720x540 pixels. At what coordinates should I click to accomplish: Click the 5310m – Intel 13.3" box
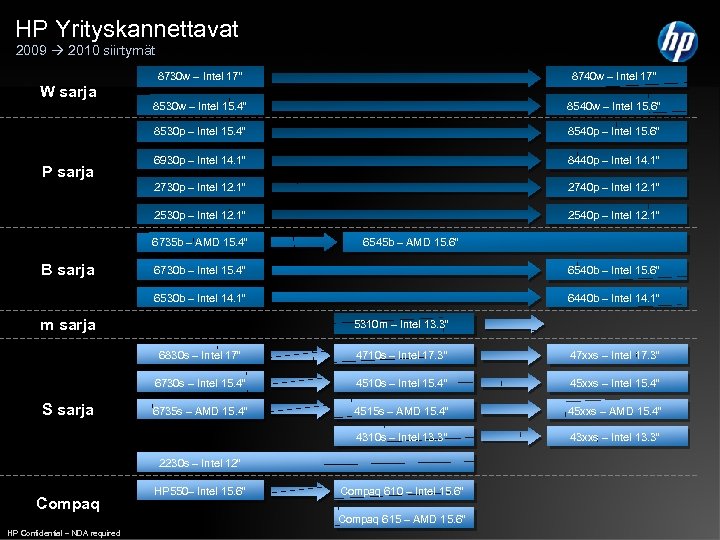(404, 324)
